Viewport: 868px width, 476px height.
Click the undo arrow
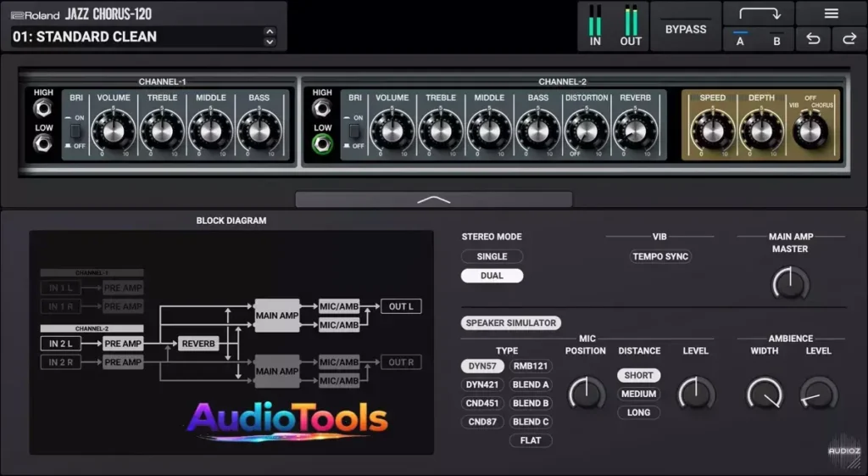(x=813, y=39)
